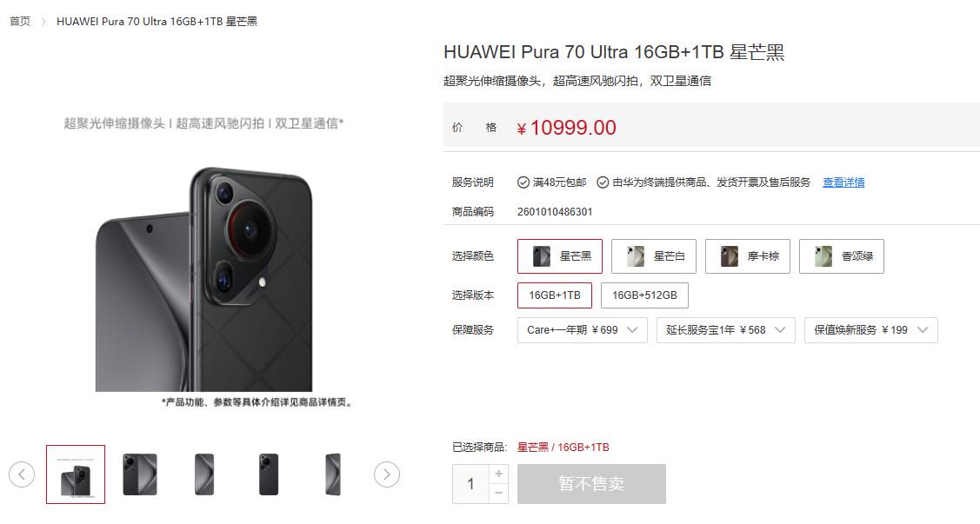Choose the 香颂绿 color option
This screenshot has height=524, width=980.
click(841, 256)
